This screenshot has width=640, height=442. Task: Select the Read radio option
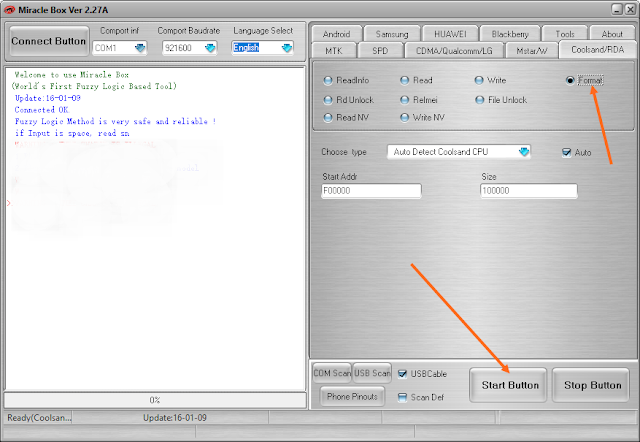pos(416,80)
